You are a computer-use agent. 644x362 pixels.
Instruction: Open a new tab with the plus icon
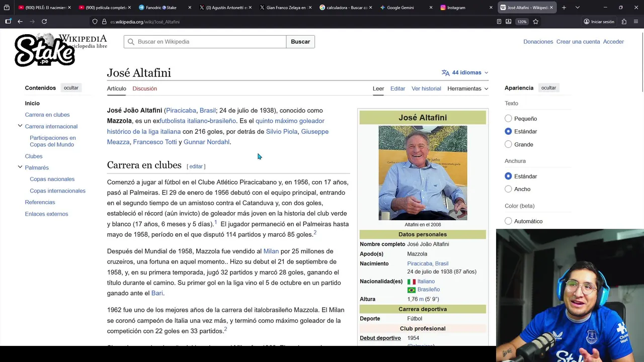click(x=564, y=8)
